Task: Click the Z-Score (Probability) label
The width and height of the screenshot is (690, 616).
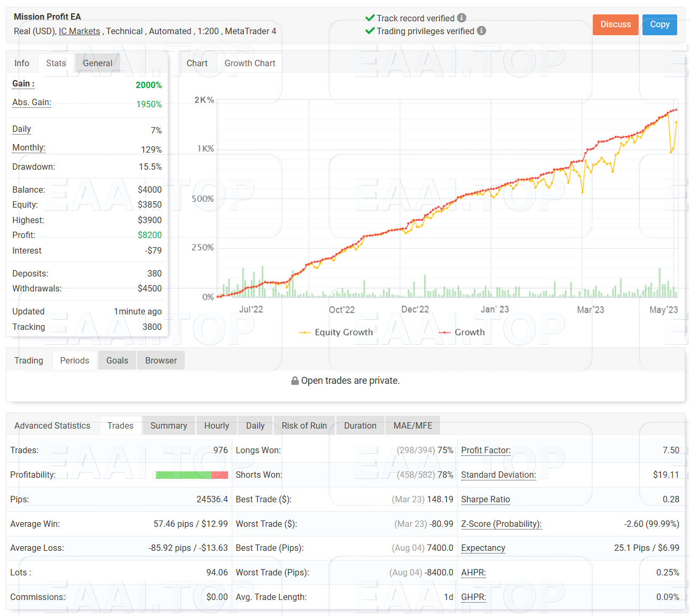Action: pyautogui.click(x=501, y=524)
